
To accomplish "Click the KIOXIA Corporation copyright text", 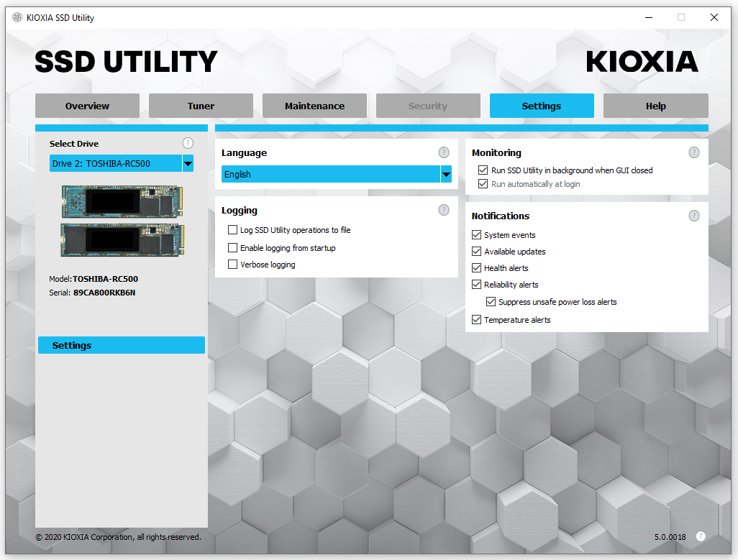I will [118, 537].
